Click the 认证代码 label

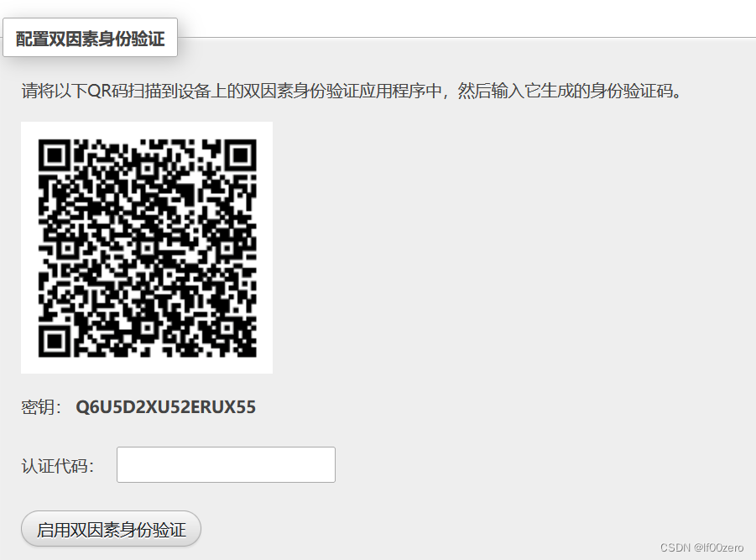pyautogui.click(x=57, y=466)
